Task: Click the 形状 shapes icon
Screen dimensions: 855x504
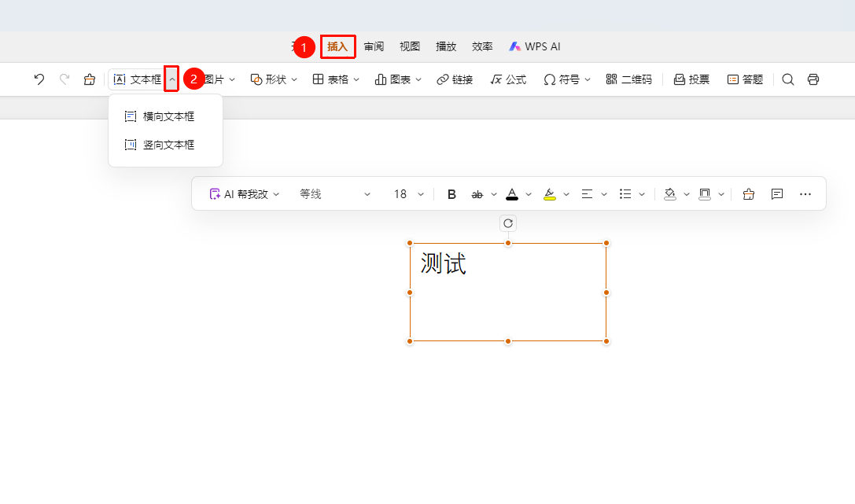Action: point(256,79)
